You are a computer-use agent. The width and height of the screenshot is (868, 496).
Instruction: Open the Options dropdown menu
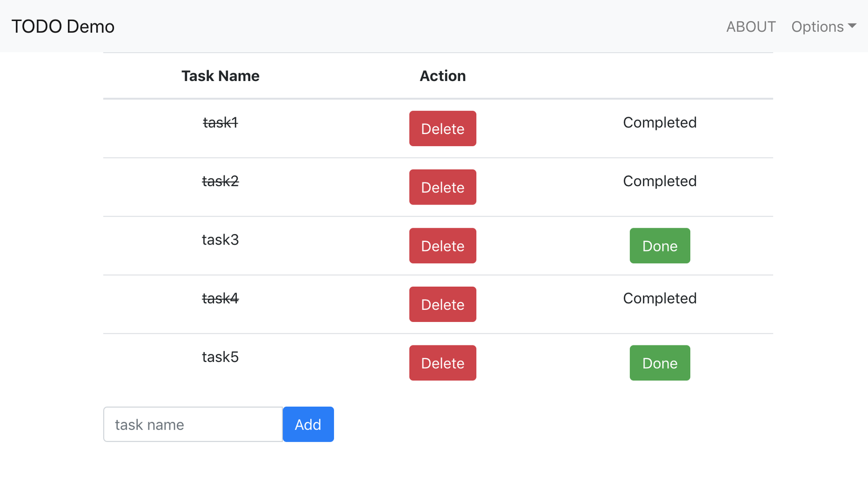(817, 27)
